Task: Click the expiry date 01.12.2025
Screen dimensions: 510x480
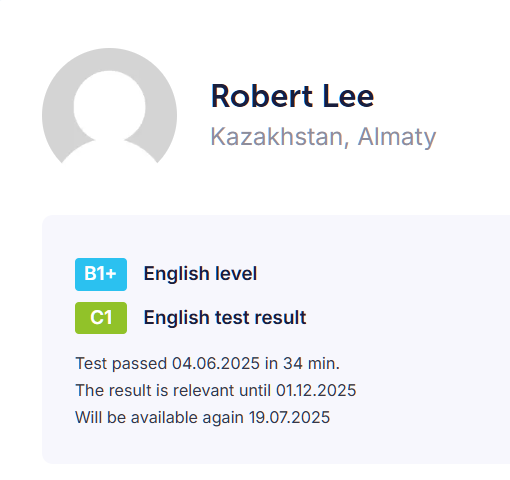Action: [x=316, y=390]
